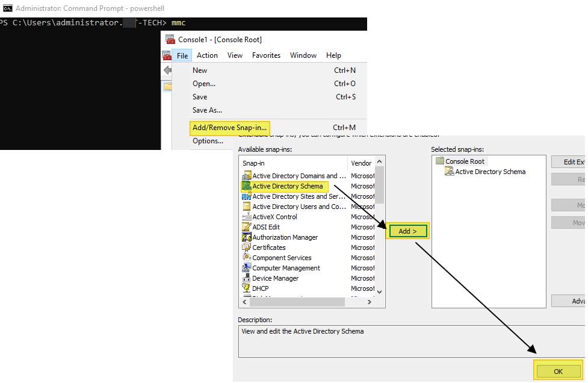The height and width of the screenshot is (383, 588).
Task: Select Active Directory Schema under Console Root
Action: coord(490,172)
